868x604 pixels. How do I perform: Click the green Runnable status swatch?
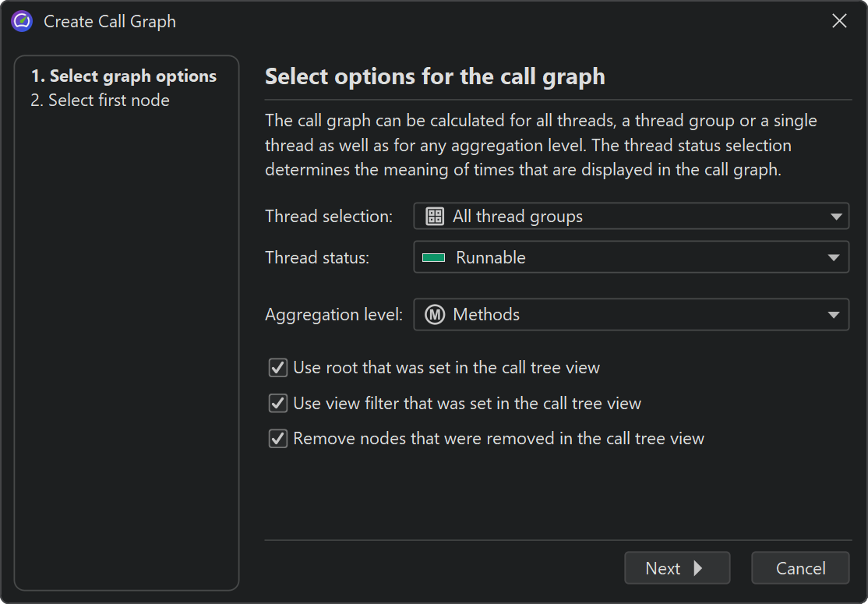tap(433, 258)
